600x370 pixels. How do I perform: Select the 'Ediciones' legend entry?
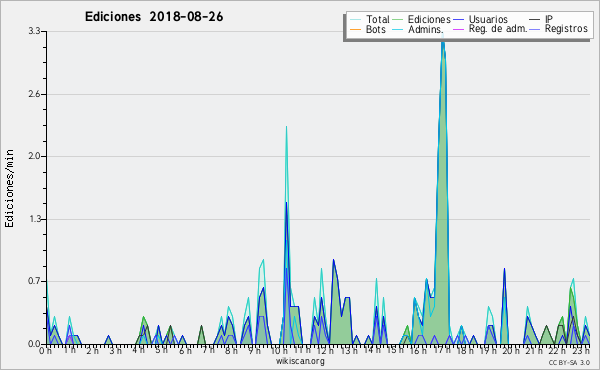click(x=422, y=19)
